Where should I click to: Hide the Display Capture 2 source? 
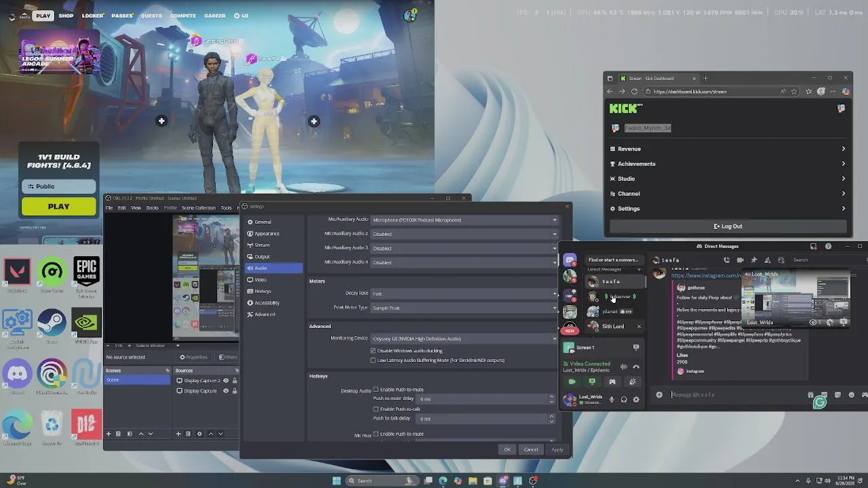click(226, 380)
